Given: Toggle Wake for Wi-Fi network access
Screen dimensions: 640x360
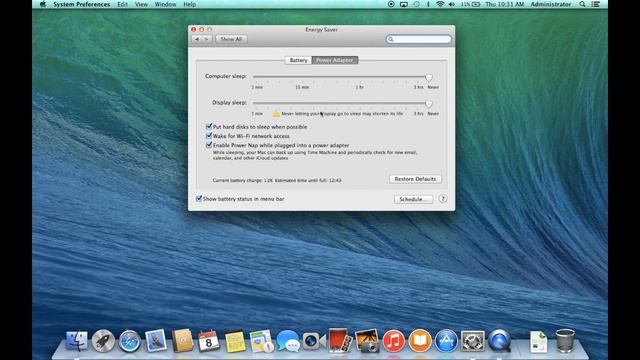Looking at the screenshot, I should [x=209, y=136].
